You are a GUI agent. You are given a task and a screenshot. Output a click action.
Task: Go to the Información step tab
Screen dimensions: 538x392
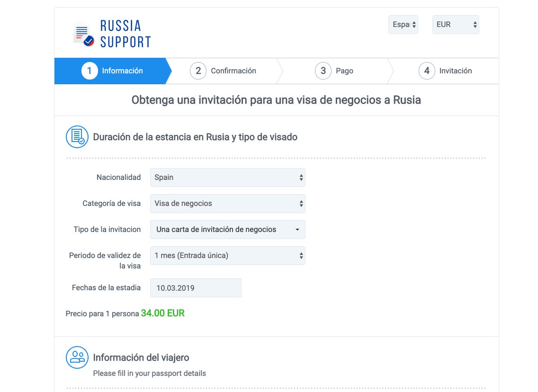pyautogui.click(x=122, y=71)
